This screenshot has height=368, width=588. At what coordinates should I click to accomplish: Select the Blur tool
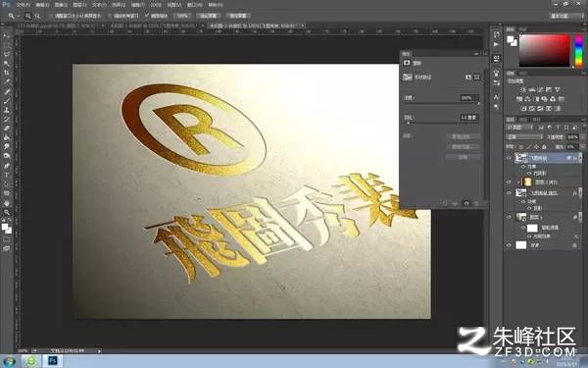[x=7, y=146]
